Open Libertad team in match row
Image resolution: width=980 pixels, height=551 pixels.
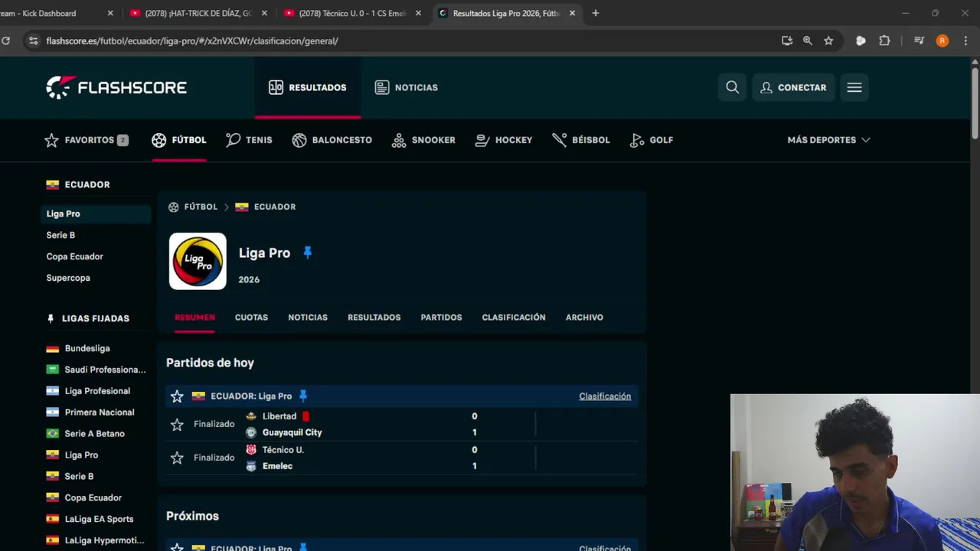pyautogui.click(x=279, y=416)
